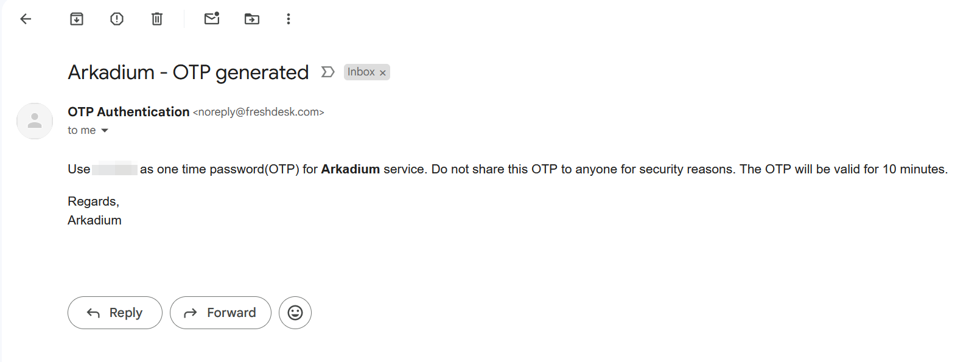Click the 'Arkadium - OTP generated' subject heading
Screen dimensions: 980x362
point(188,72)
